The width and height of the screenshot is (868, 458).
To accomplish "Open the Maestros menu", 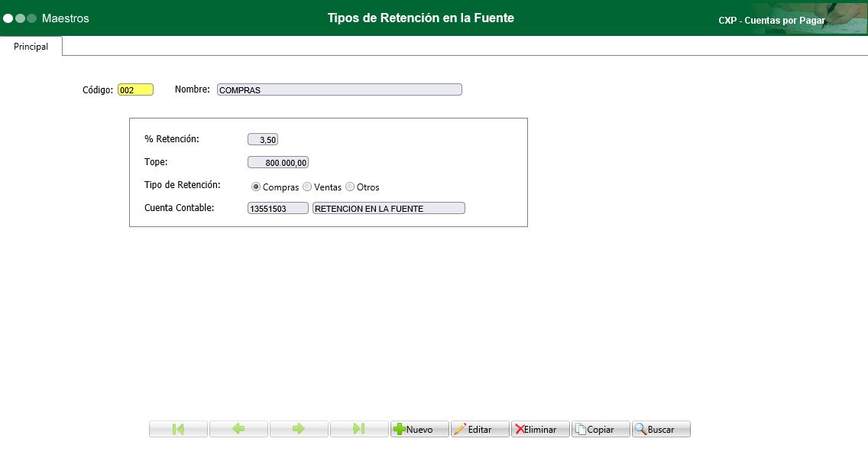I will point(65,18).
